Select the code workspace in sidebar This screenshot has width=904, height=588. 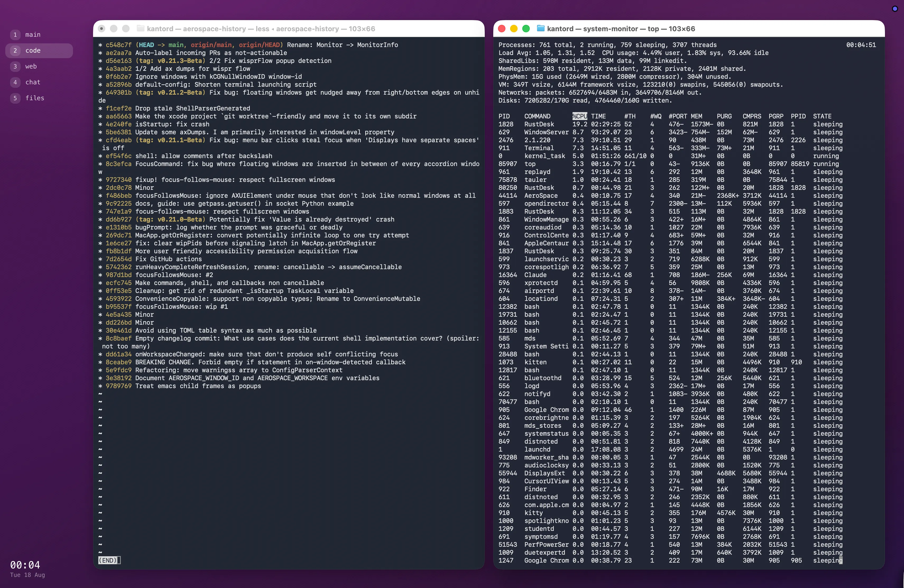pyautogui.click(x=39, y=50)
